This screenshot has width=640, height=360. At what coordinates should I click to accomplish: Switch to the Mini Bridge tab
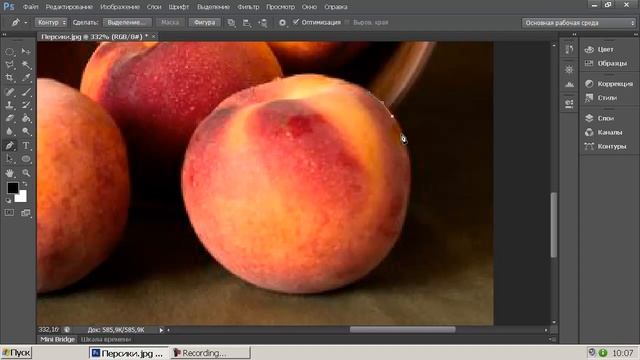coord(58,339)
